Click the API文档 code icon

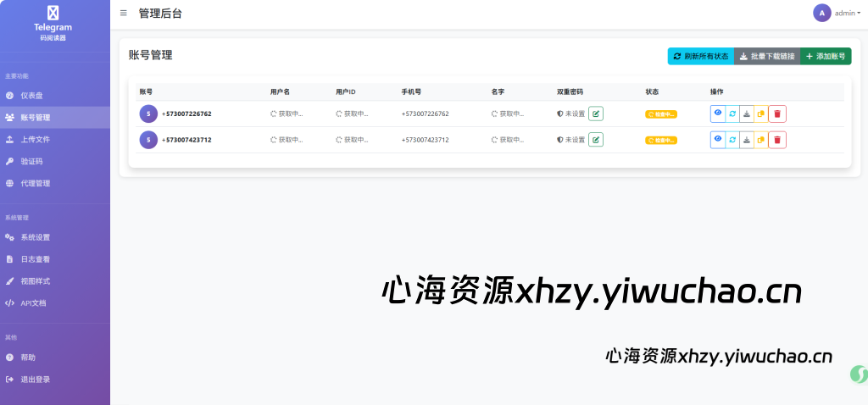tap(9, 302)
